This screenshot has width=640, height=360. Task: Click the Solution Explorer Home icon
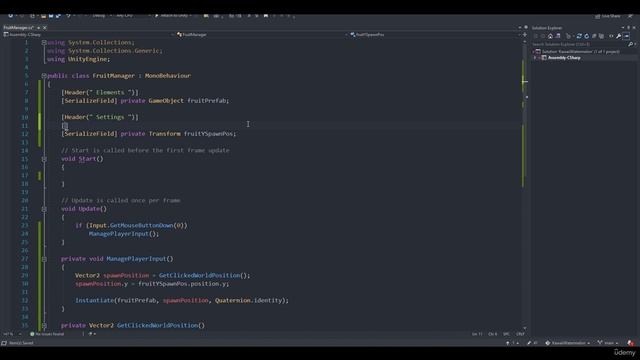[550, 36]
